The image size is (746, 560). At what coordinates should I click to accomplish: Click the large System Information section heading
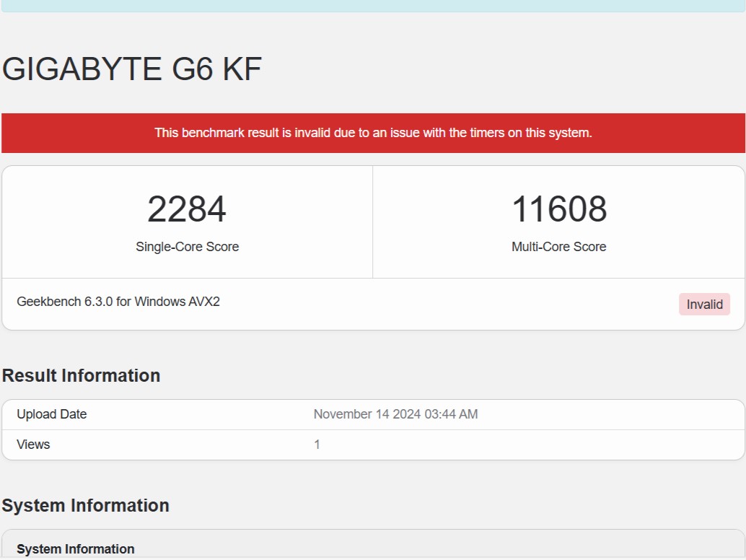tap(86, 505)
